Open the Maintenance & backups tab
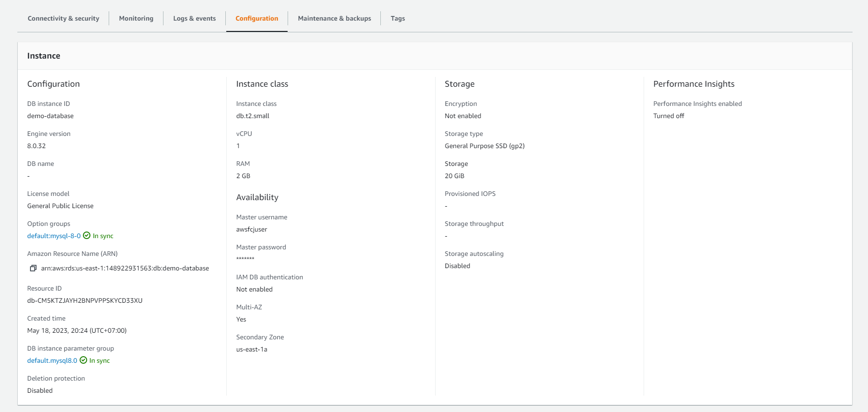 point(334,18)
